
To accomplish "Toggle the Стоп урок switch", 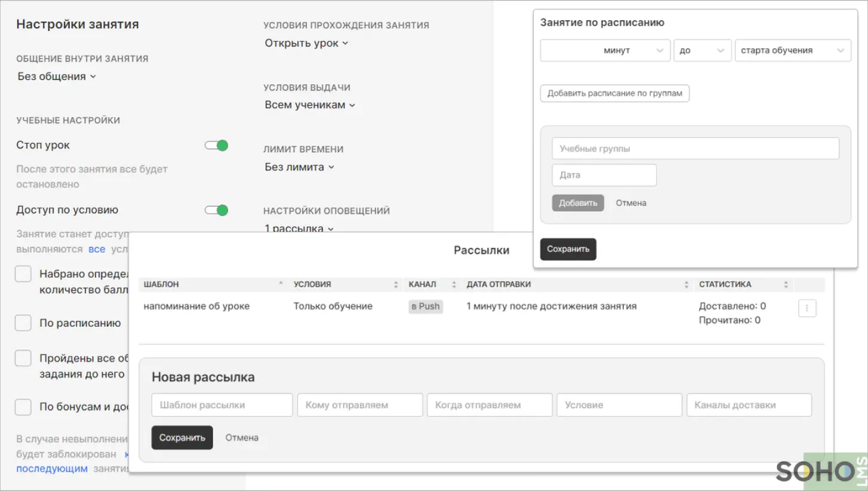I will coord(217,145).
